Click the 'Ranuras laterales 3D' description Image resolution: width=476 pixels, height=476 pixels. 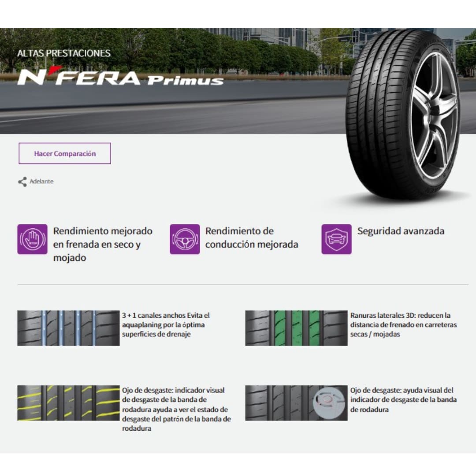[403, 324]
